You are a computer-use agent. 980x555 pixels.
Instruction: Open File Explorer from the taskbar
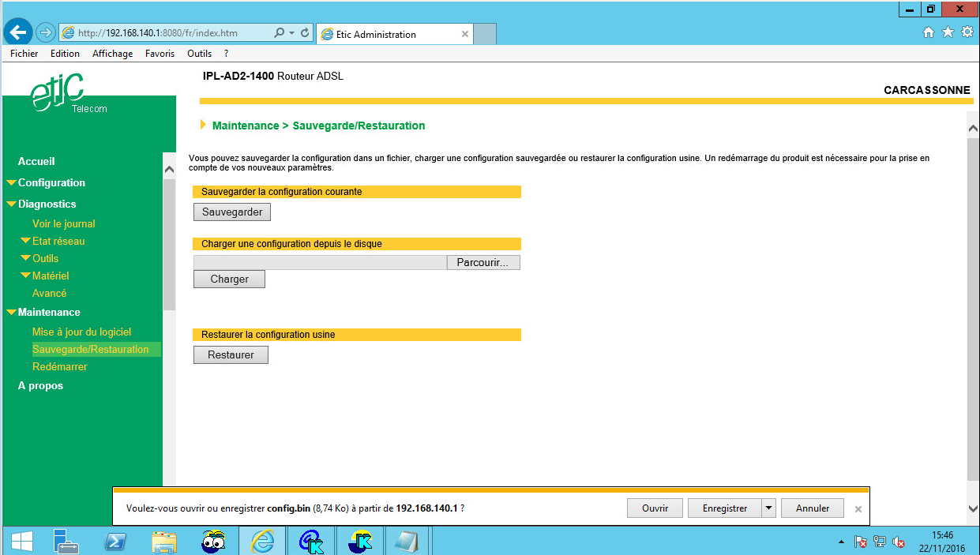163,541
